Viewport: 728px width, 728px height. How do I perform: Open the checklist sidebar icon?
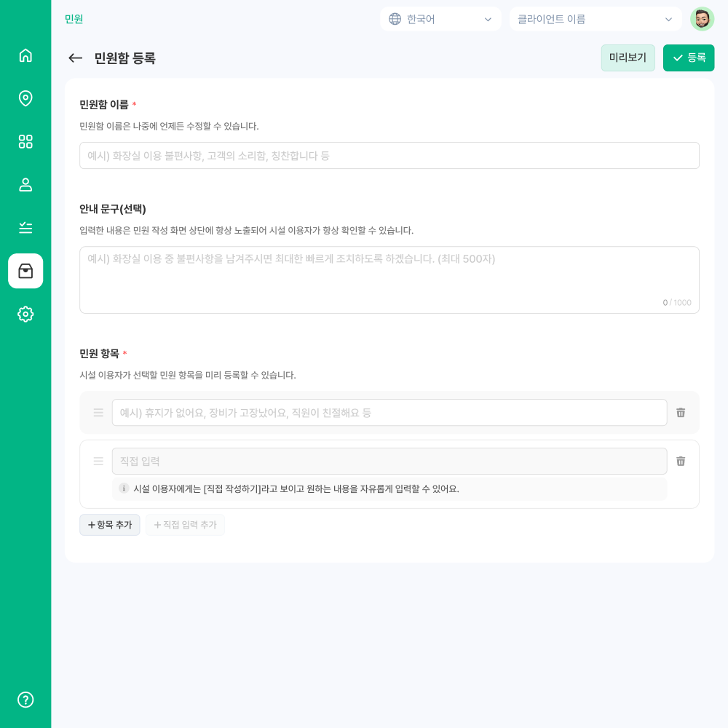coord(25,227)
